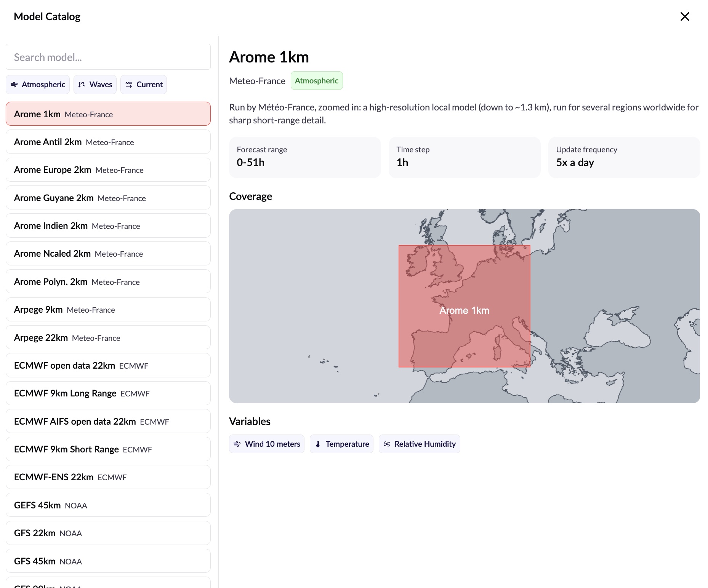Image resolution: width=708 pixels, height=588 pixels.
Task: Select ECMWF 9km Long Range model
Action: tap(108, 393)
